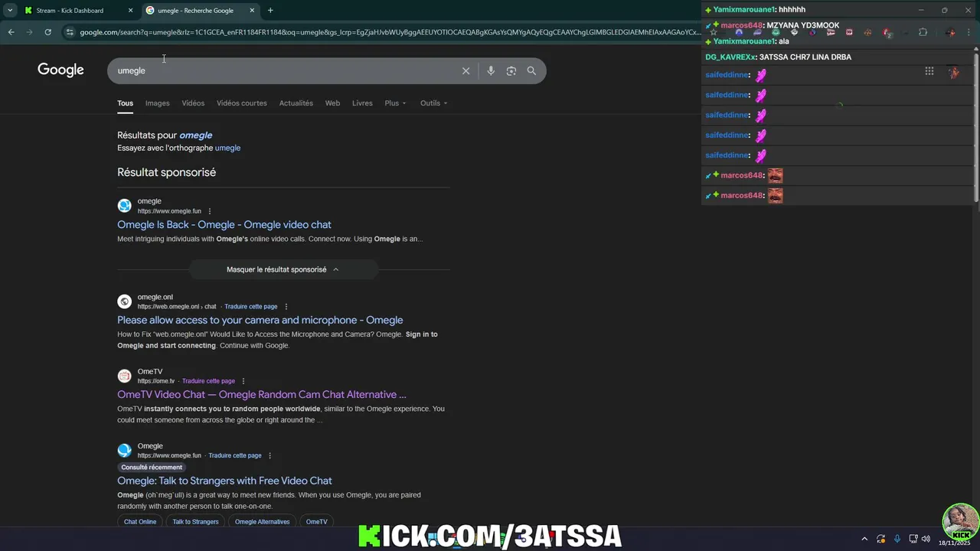Open the italic 'omegle' results link
Screen dimensions: 980x551
click(195, 135)
